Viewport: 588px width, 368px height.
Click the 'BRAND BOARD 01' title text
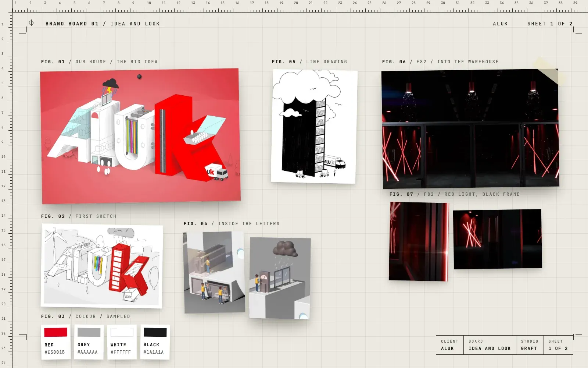72,24
